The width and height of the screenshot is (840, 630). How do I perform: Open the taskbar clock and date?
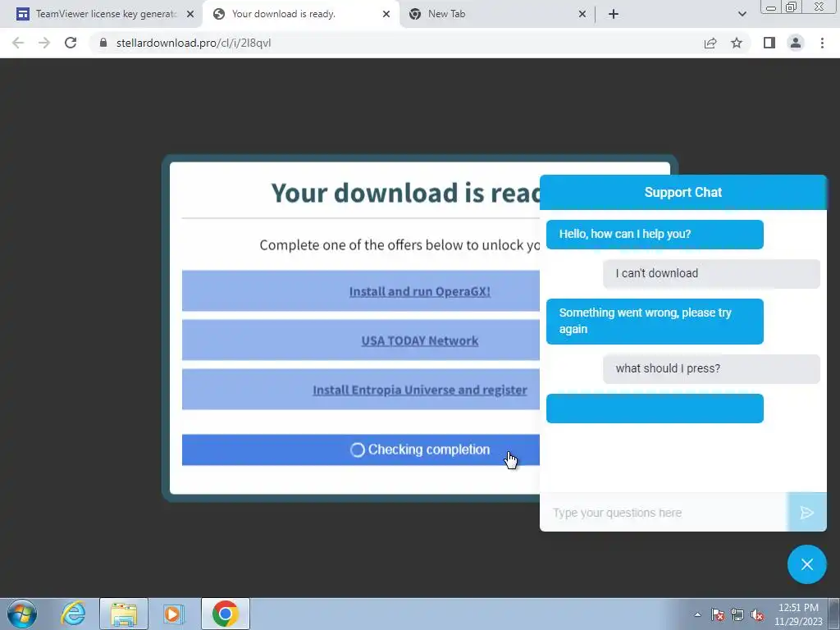tap(798, 614)
